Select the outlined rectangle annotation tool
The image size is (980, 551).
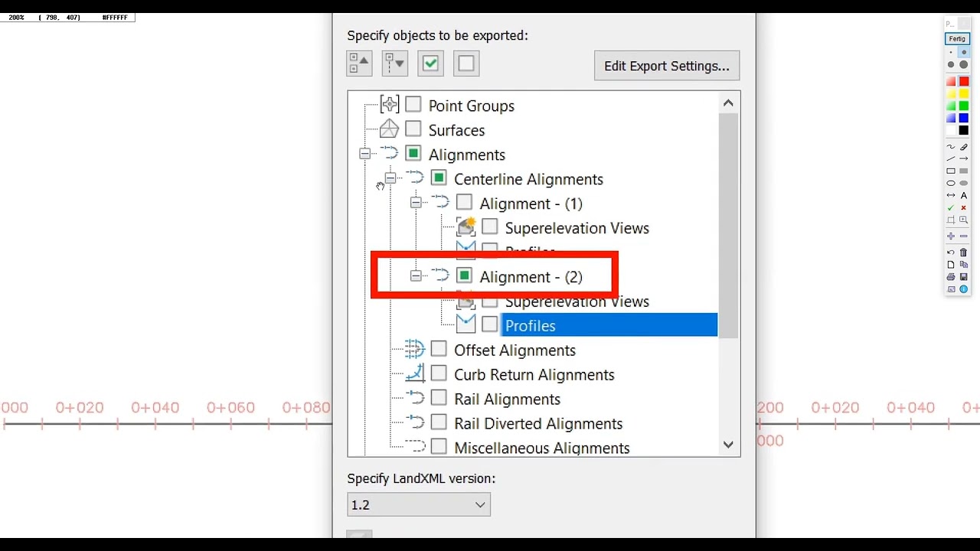951,171
